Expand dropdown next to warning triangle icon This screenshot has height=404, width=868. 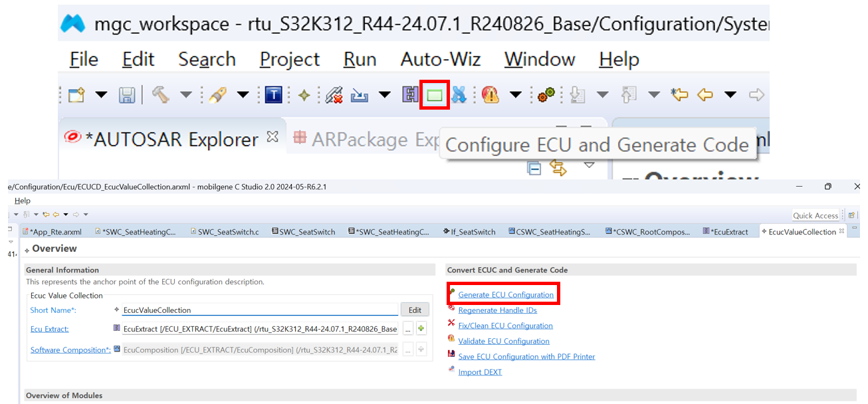coord(516,95)
